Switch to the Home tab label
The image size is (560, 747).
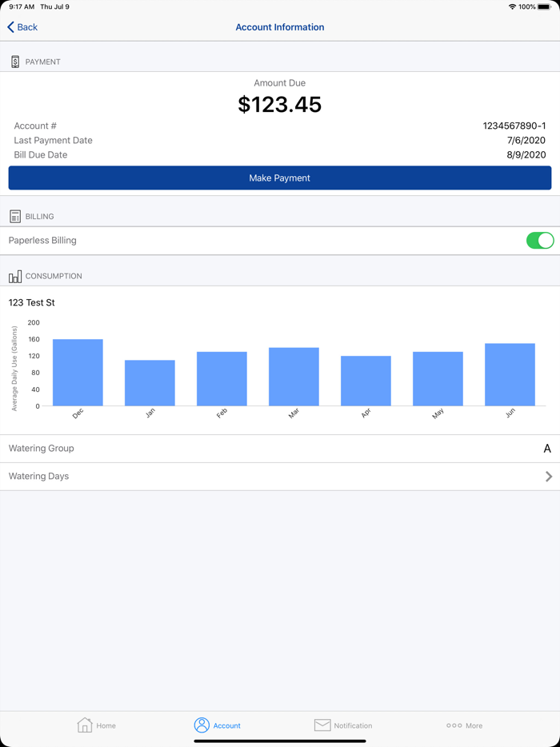[x=106, y=725]
